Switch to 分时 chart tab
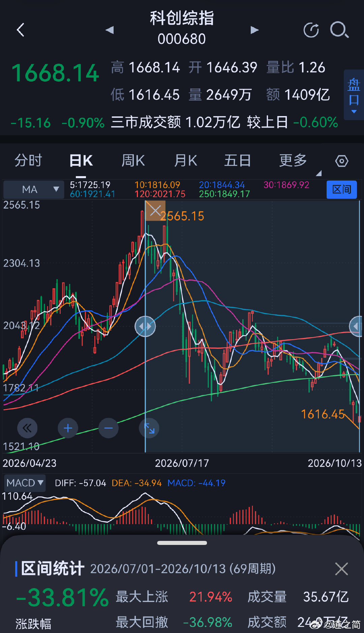 pyautogui.click(x=28, y=161)
